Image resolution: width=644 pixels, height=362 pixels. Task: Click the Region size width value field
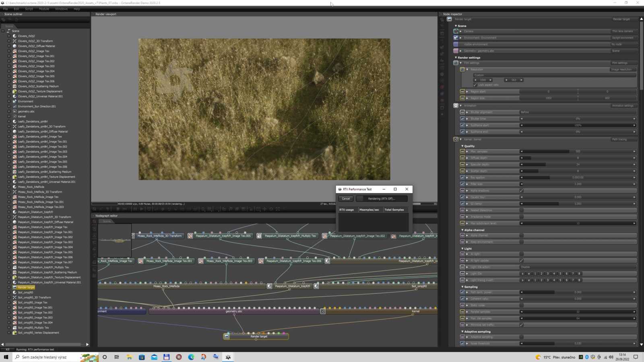(548, 98)
